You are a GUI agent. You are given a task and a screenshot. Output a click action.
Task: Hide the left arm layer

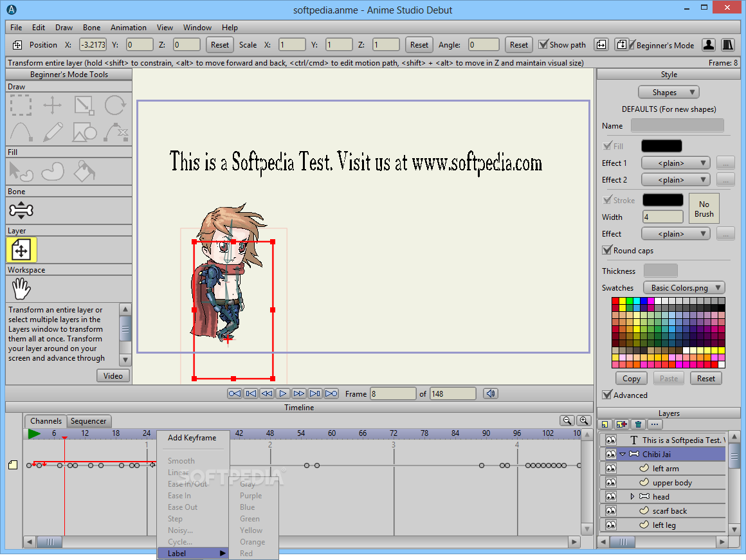(x=610, y=468)
